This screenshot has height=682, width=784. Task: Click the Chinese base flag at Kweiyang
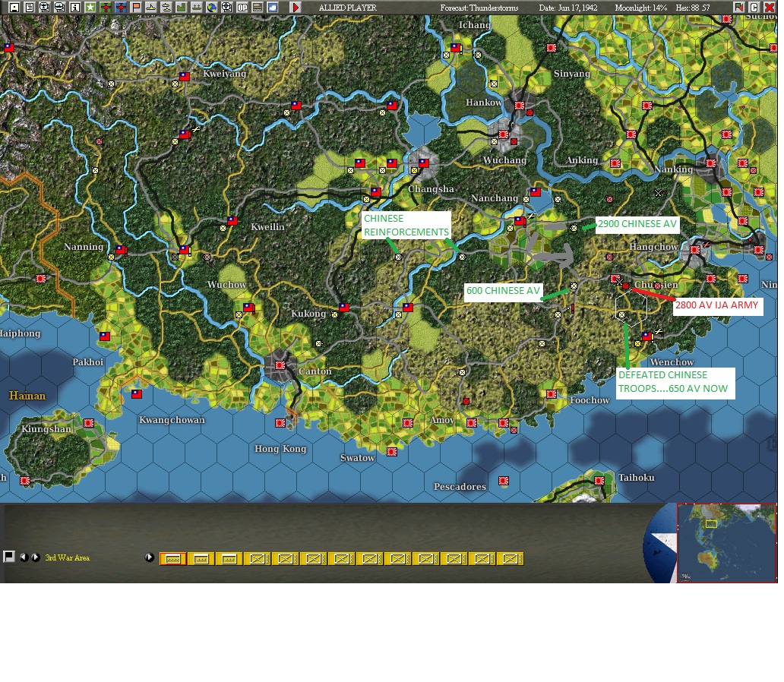click(x=185, y=77)
